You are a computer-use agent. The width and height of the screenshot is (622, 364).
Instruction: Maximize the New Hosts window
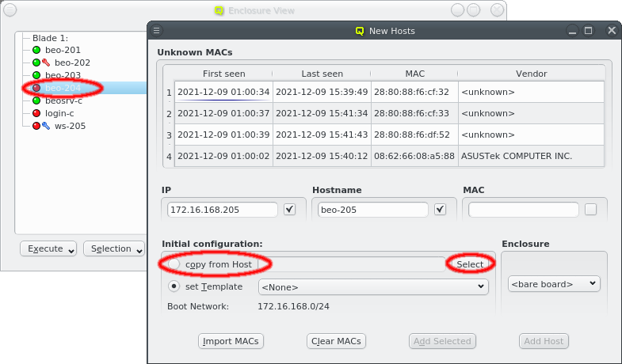[588, 31]
